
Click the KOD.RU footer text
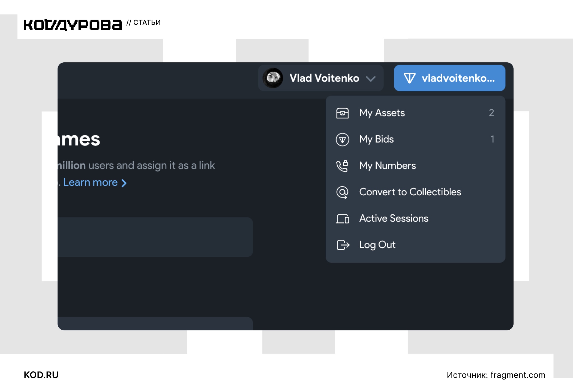click(x=41, y=375)
